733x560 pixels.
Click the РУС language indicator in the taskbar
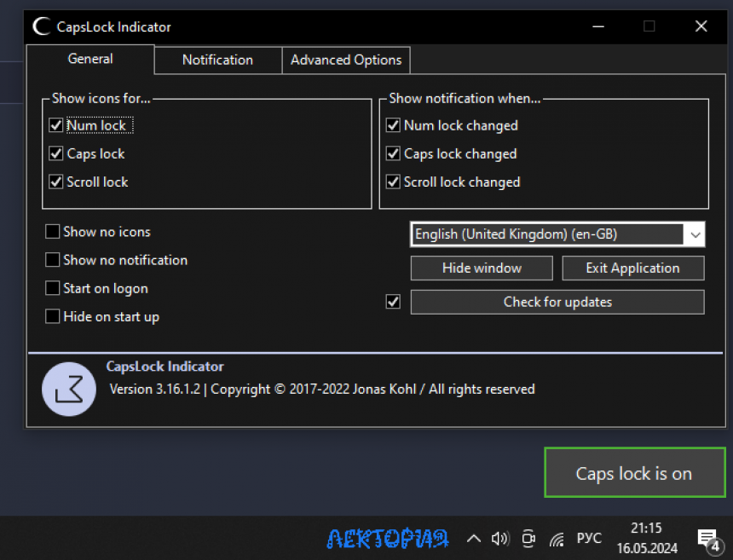point(589,539)
